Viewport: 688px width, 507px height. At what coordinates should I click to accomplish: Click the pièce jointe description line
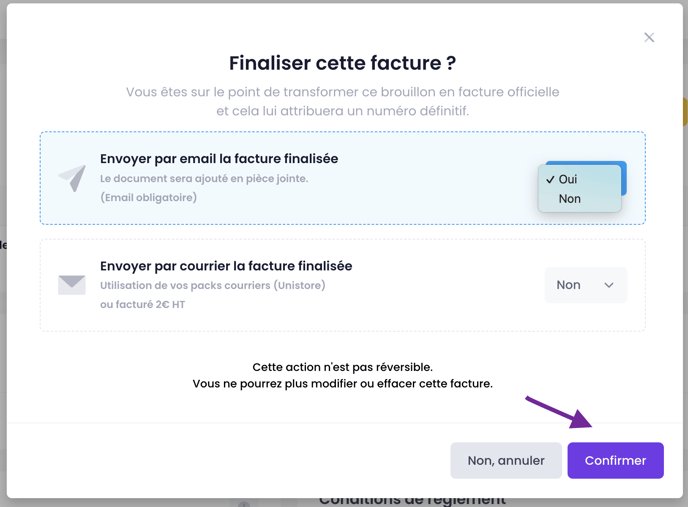point(204,179)
